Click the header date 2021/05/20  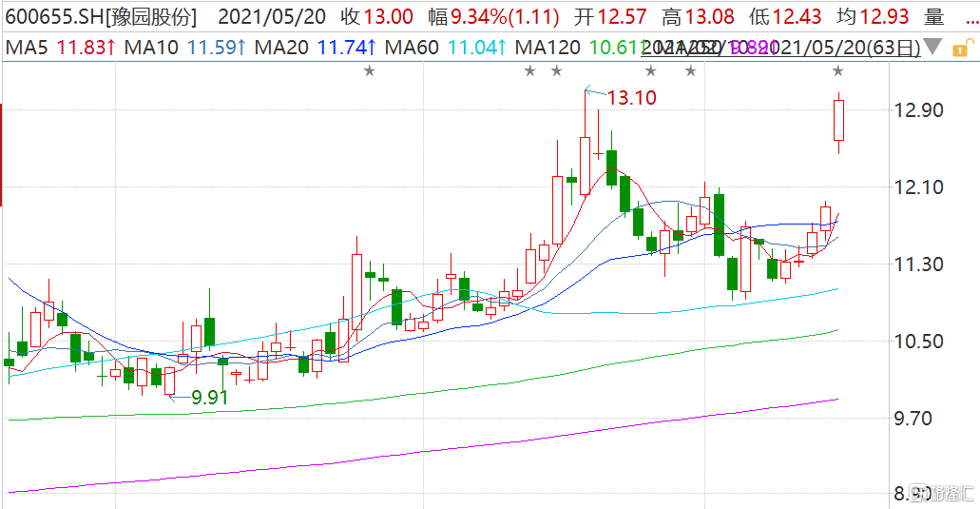272,17
